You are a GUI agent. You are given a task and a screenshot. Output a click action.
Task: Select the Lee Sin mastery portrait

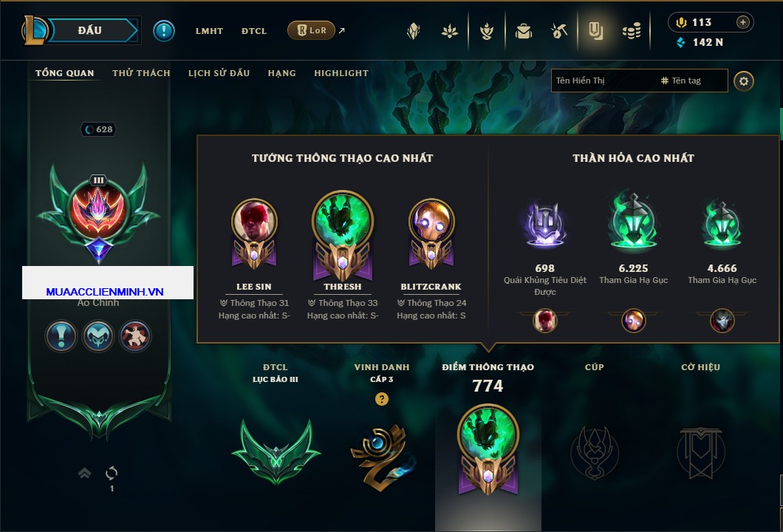pyautogui.click(x=254, y=233)
